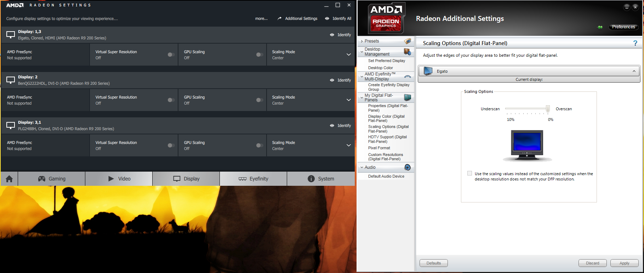The image size is (644, 273).
Task: Open Properties (Digital Flat-Panel)
Action: [x=388, y=108]
